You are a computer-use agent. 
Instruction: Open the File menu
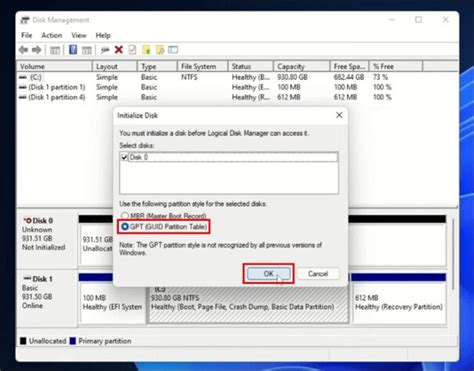pyautogui.click(x=27, y=35)
